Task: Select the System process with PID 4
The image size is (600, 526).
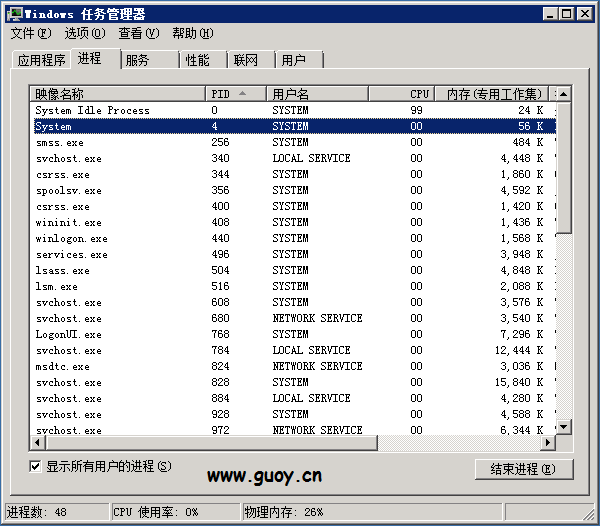Action: (293, 126)
